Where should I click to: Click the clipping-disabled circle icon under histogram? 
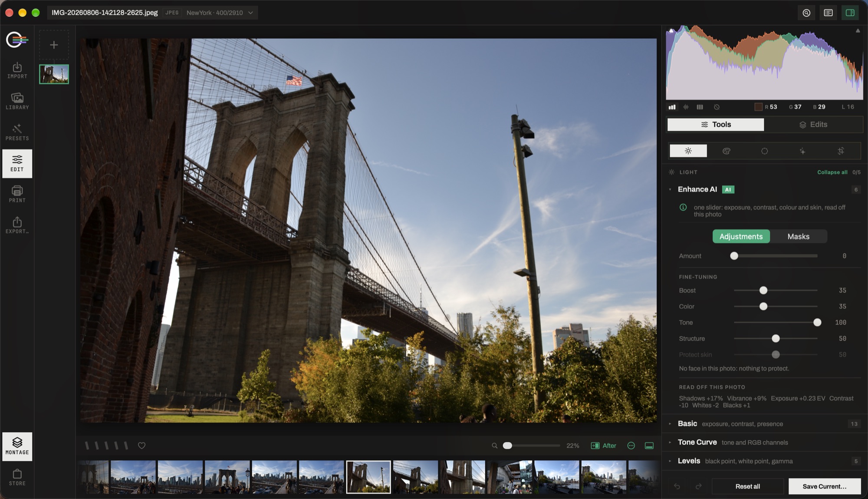click(x=717, y=107)
